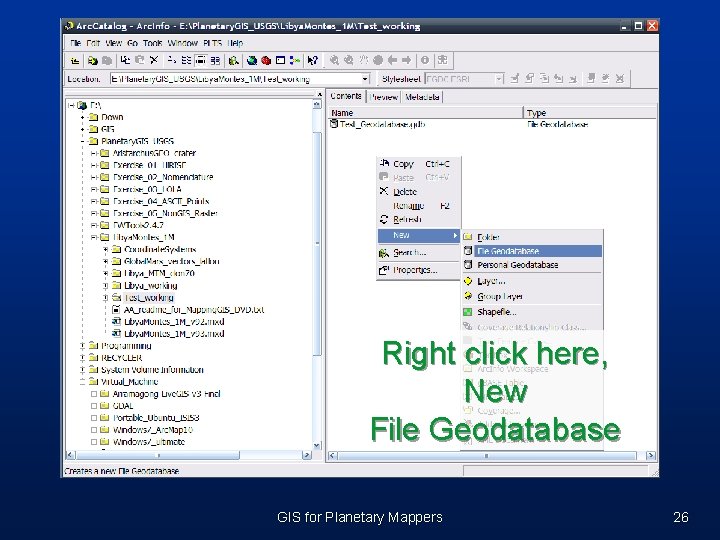Switch to List view icon

(x=186, y=60)
